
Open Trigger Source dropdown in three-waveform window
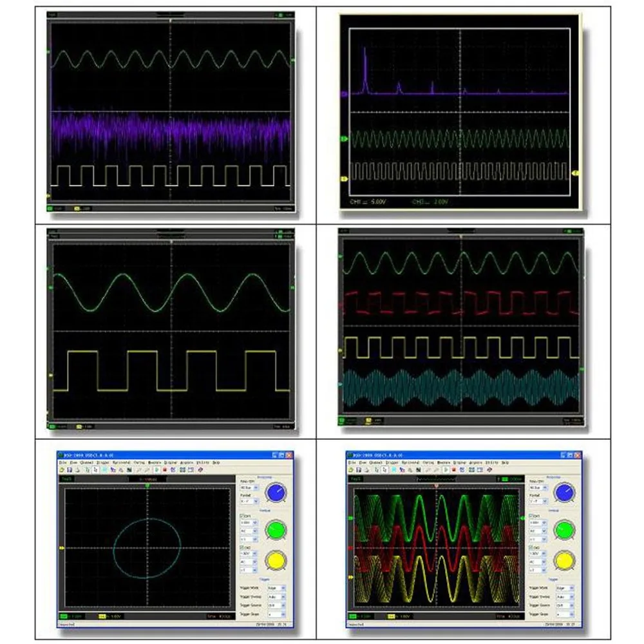(565, 605)
